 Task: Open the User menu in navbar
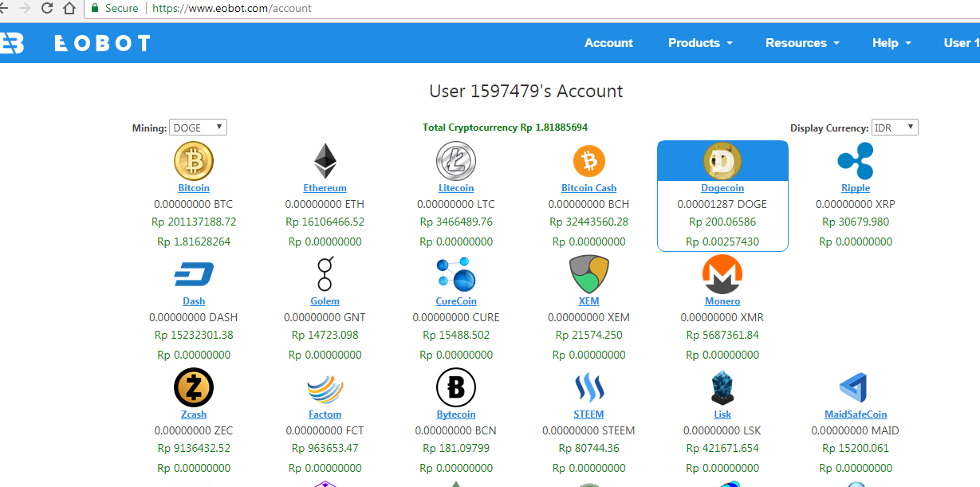(x=962, y=43)
